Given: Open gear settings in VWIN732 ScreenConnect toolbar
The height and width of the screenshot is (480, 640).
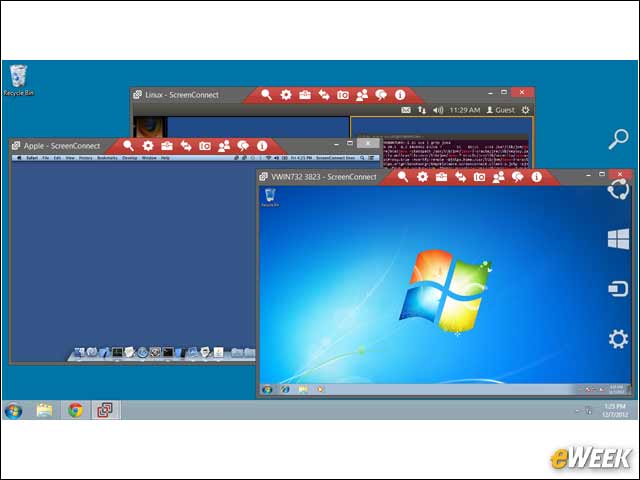Looking at the screenshot, I should [422, 177].
